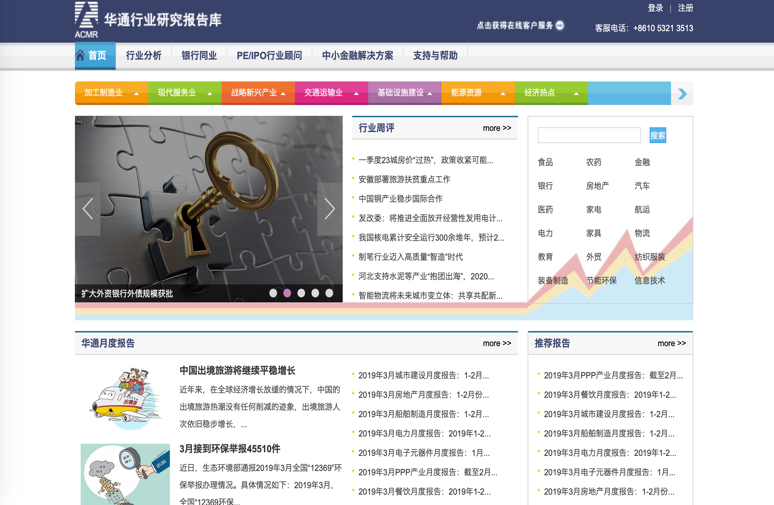Select the 信息技术 industry keyword
The height and width of the screenshot is (505, 774).
650,280
